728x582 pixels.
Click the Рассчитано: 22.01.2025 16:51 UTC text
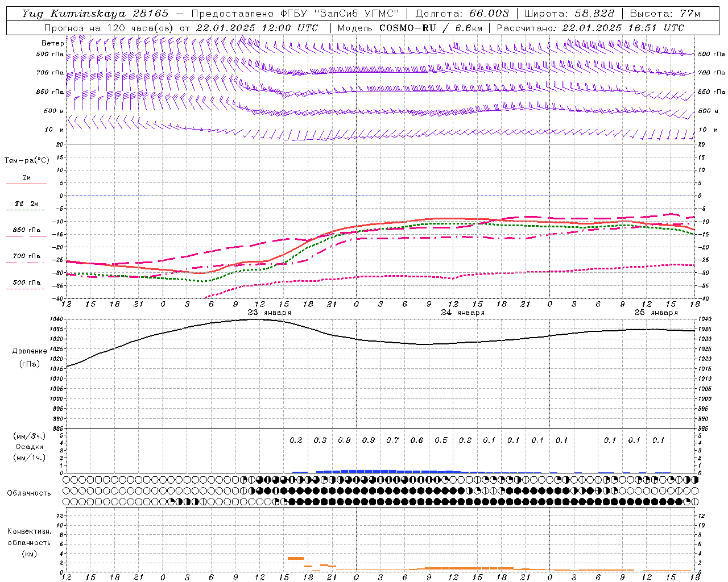click(590, 28)
